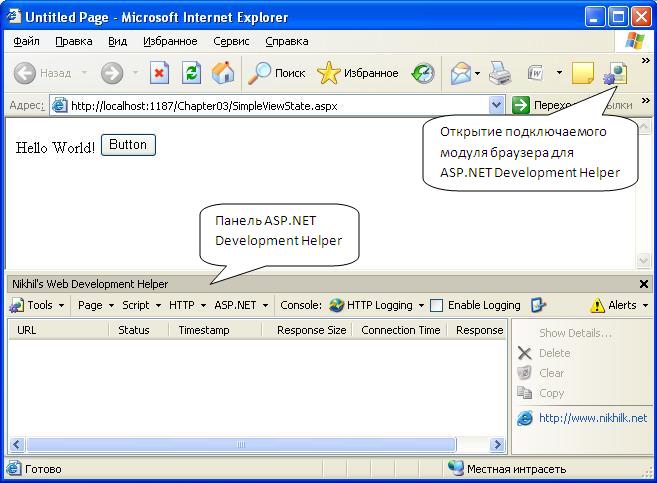Open Search (Поиск) magnifier
The width and height of the screenshot is (657, 483).
tap(259, 73)
